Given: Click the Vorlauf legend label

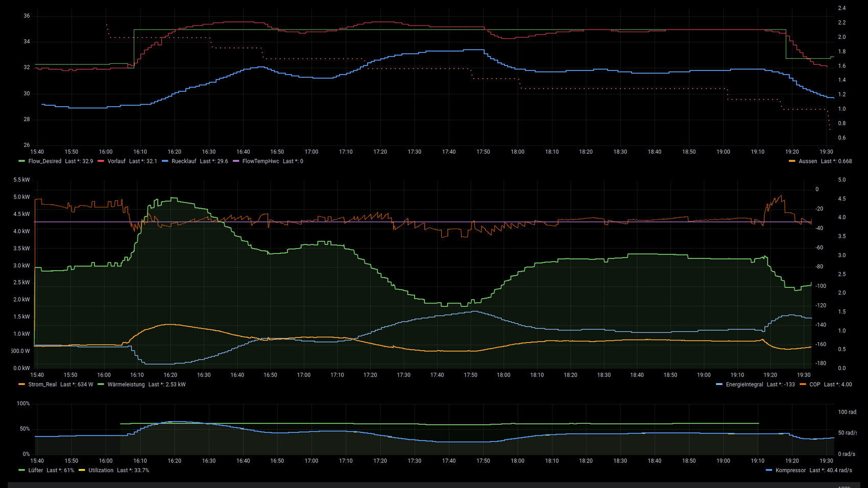Looking at the screenshot, I should coord(116,161).
